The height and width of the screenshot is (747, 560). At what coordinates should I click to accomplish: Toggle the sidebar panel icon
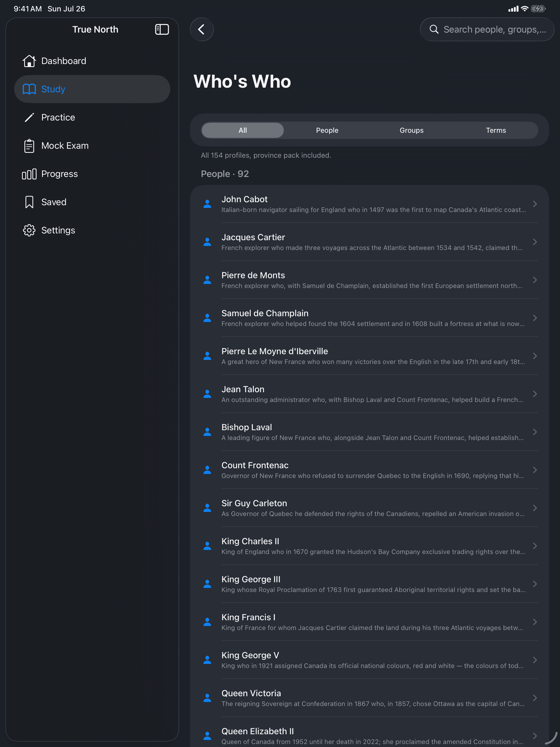pos(162,29)
